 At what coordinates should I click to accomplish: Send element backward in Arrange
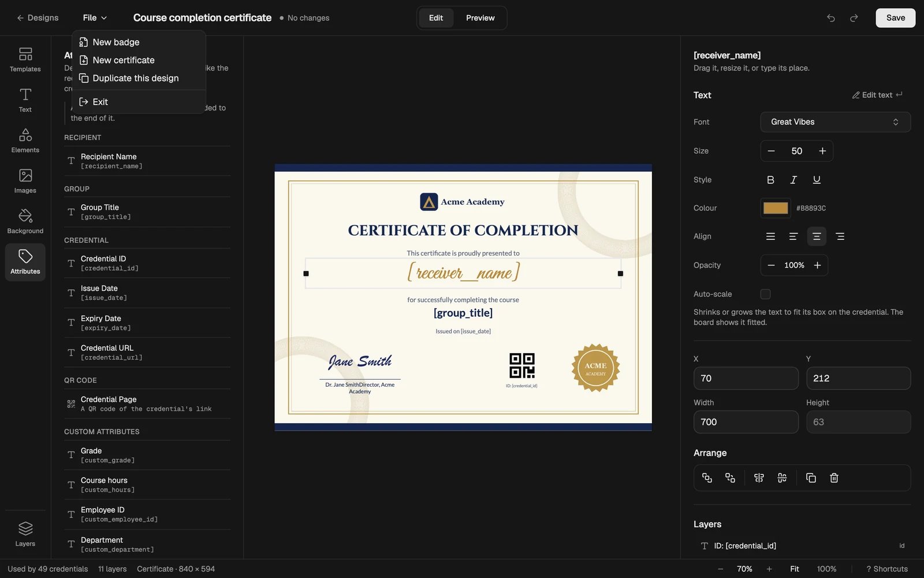click(x=730, y=478)
